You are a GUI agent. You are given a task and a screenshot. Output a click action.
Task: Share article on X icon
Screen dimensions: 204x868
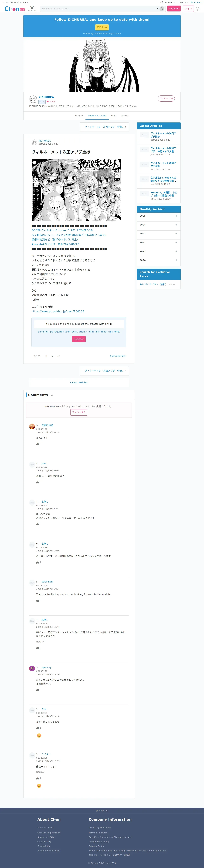52,356
